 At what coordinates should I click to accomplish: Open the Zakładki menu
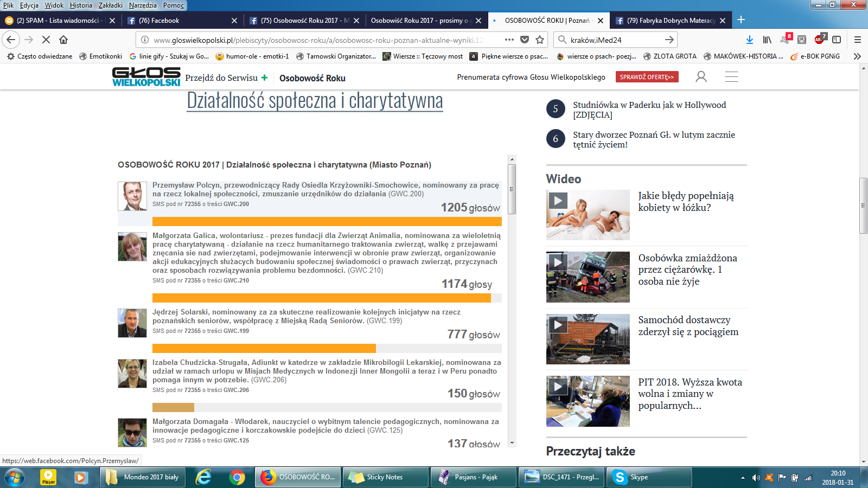tap(110, 5)
